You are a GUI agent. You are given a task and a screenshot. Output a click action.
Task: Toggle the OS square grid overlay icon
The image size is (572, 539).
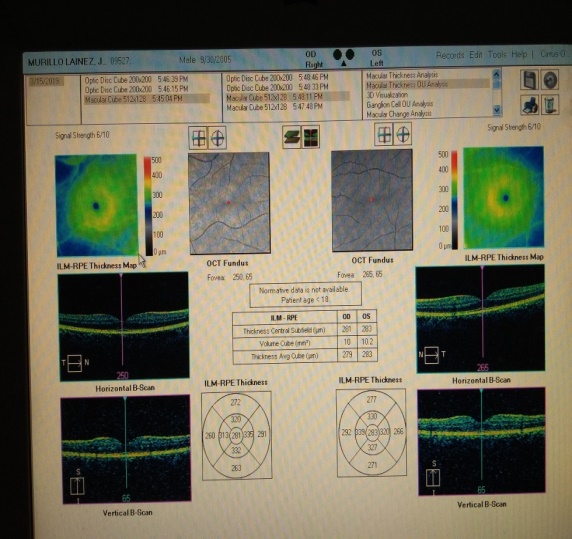click(x=384, y=135)
